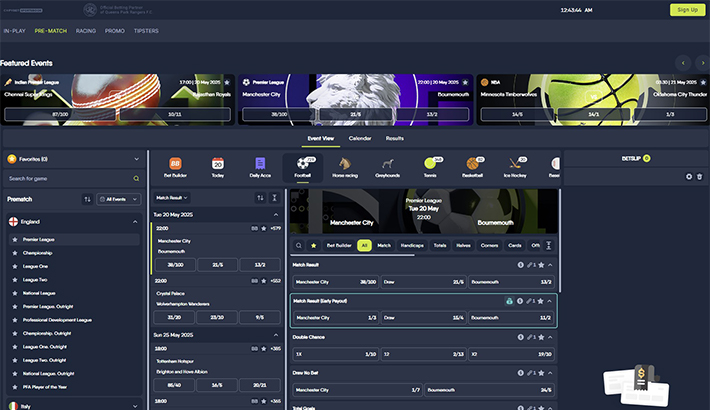Switch to the Results tab
This screenshot has width=710, height=410.
point(394,139)
